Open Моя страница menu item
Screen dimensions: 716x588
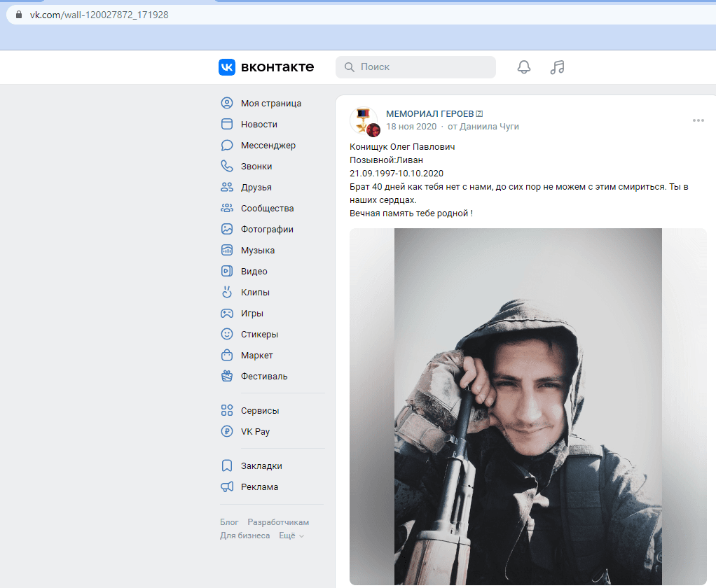pyautogui.click(x=272, y=103)
